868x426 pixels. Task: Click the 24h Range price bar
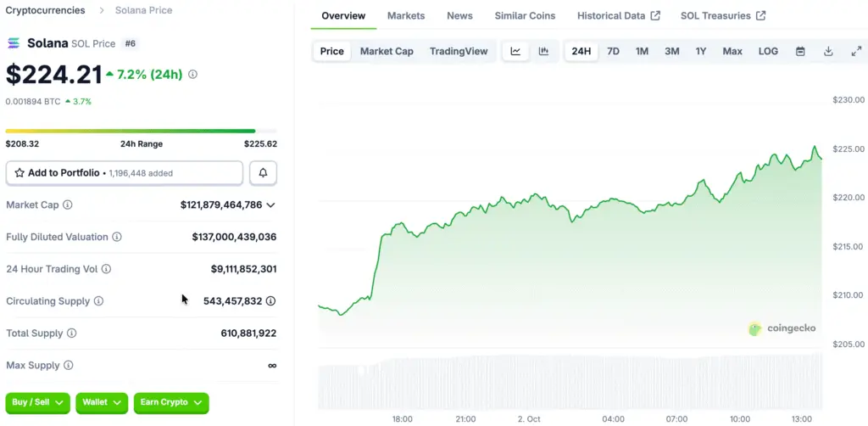click(x=141, y=131)
